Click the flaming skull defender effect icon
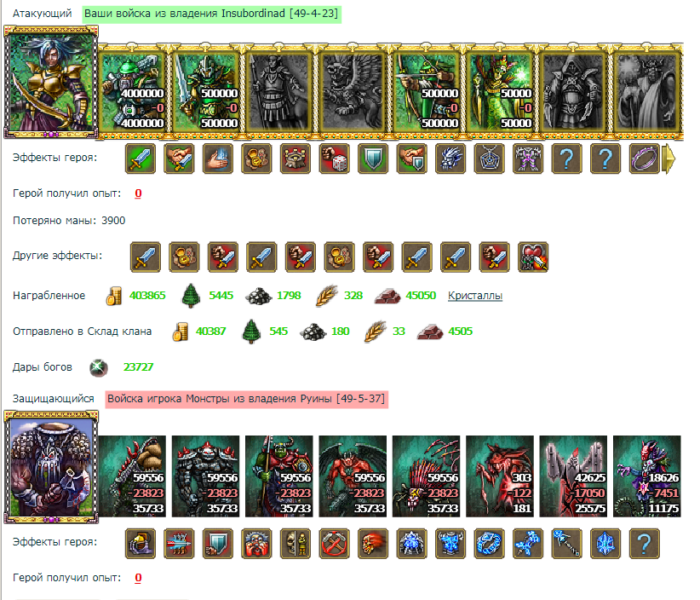The image size is (700, 600). pyautogui.click(x=373, y=544)
